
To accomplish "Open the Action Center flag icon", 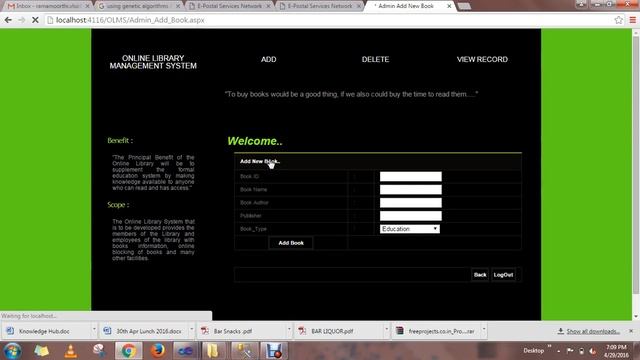I will click(x=570, y=351).
